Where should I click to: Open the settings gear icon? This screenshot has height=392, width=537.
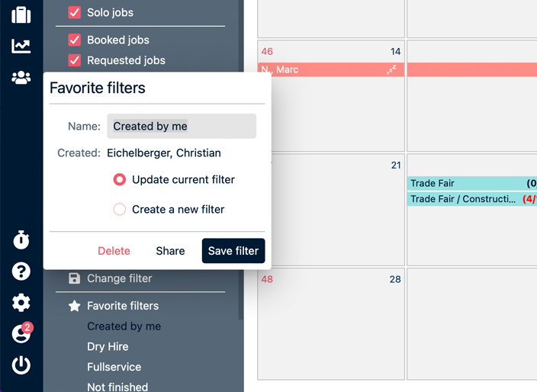tap(21, 303)
